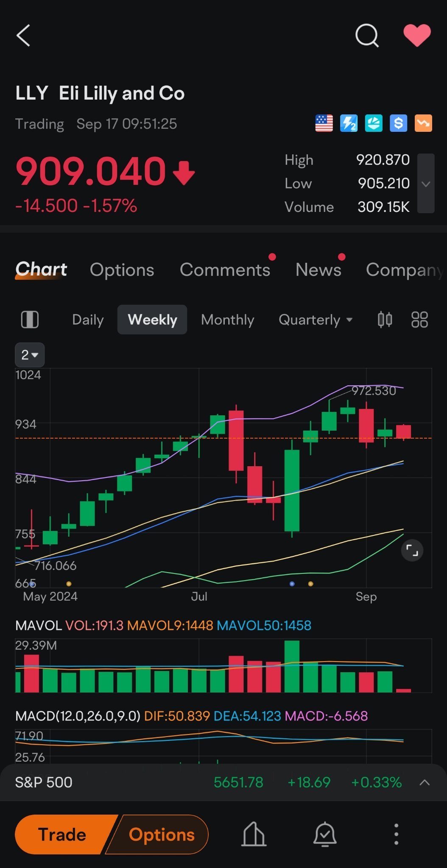Tap the Volume 309.15K value
This screenshot has height=868, width=447.
[x=383, y=207]
